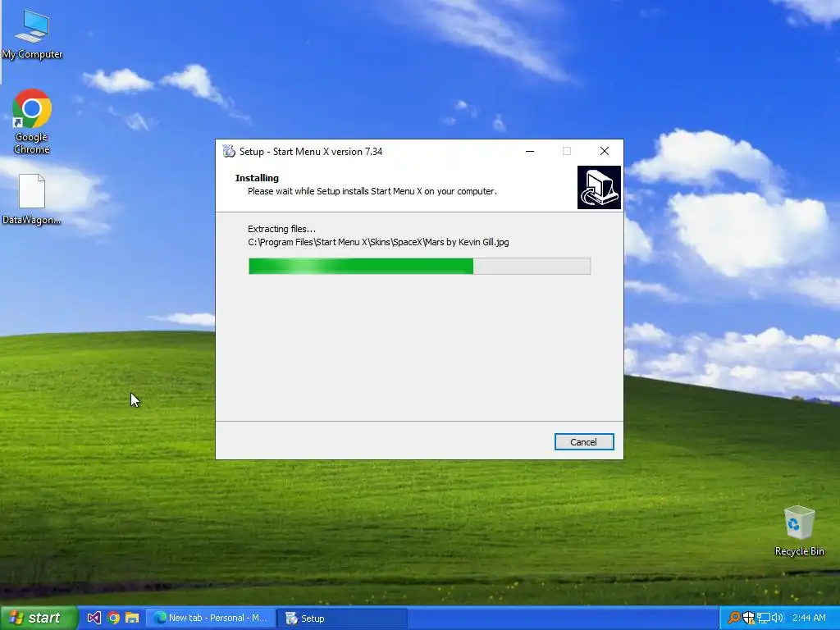
Task: Open the security shield tray icon
Action: tap(748, 619)
